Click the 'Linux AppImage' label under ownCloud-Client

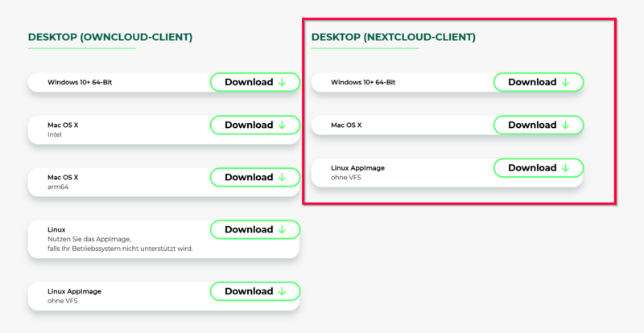75,291
